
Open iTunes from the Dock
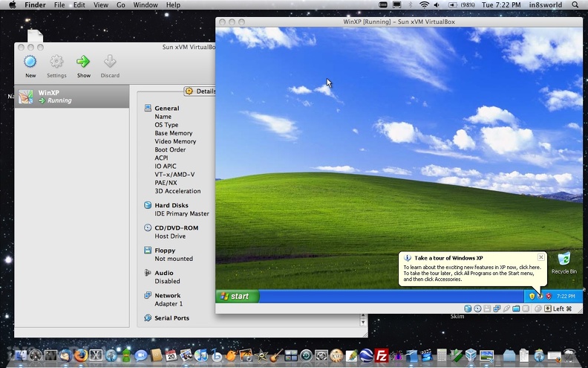click(201, 355)
